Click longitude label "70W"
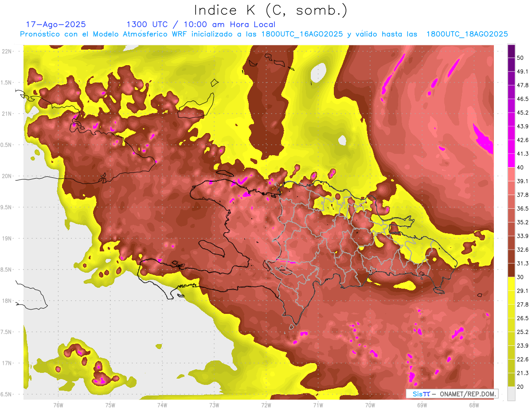The width and height of the screenshot is (532, 411). click(x=370, y=405)
